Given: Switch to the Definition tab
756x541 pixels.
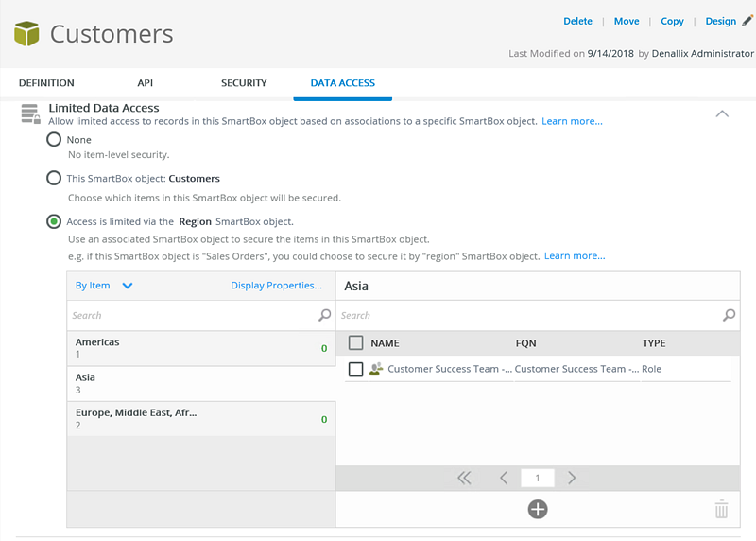Looking at the screenshot, I should point(46,83).
